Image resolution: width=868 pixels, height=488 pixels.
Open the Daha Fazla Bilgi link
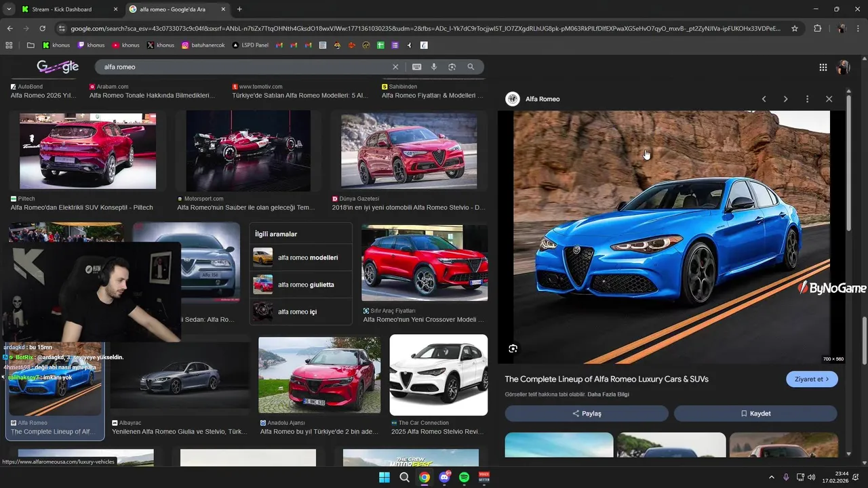(608, 394)
